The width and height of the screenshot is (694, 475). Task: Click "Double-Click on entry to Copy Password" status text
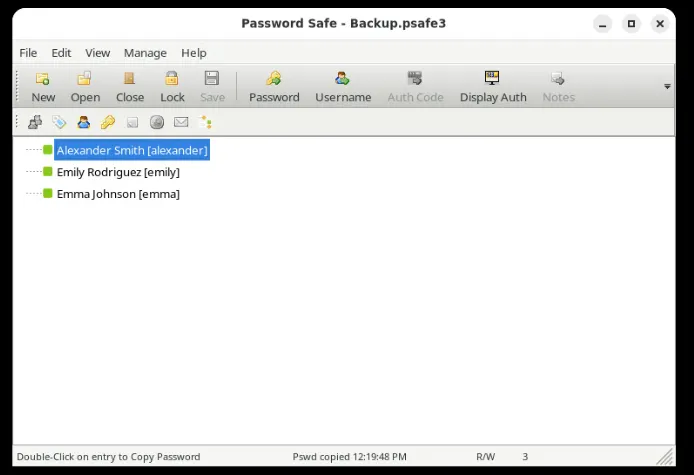click(108, 456)
